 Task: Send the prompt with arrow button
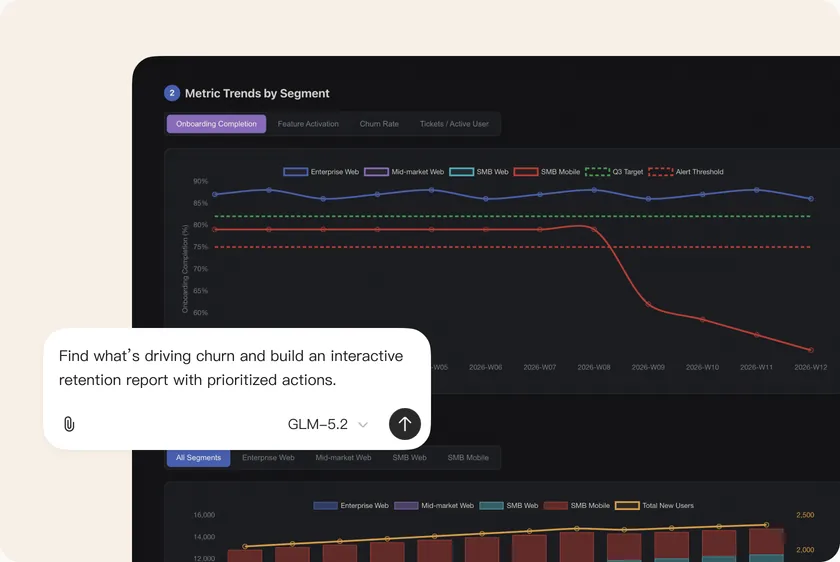click(x=404, y=424)
